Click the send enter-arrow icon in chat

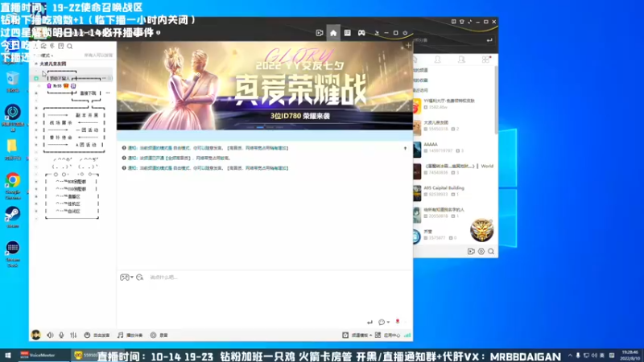pos(369,323)
